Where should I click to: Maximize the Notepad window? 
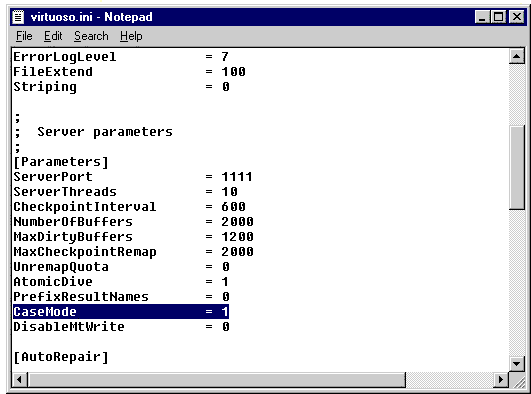pos(498,17)
